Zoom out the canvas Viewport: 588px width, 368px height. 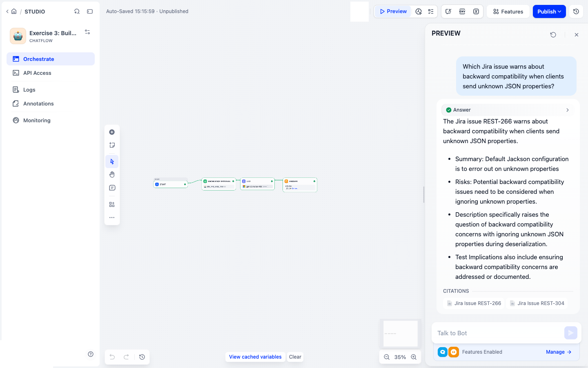(x=387, y=357)
